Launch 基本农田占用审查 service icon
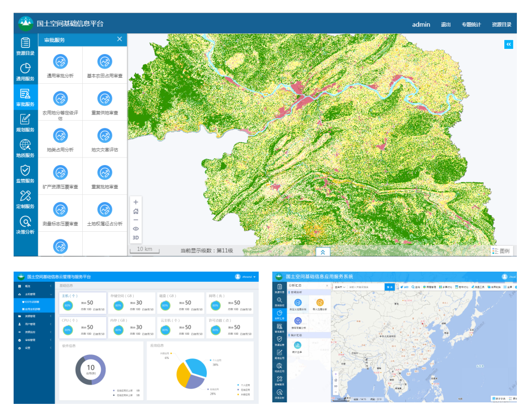This screenshot has width=532, height=417. click(105, 65)
